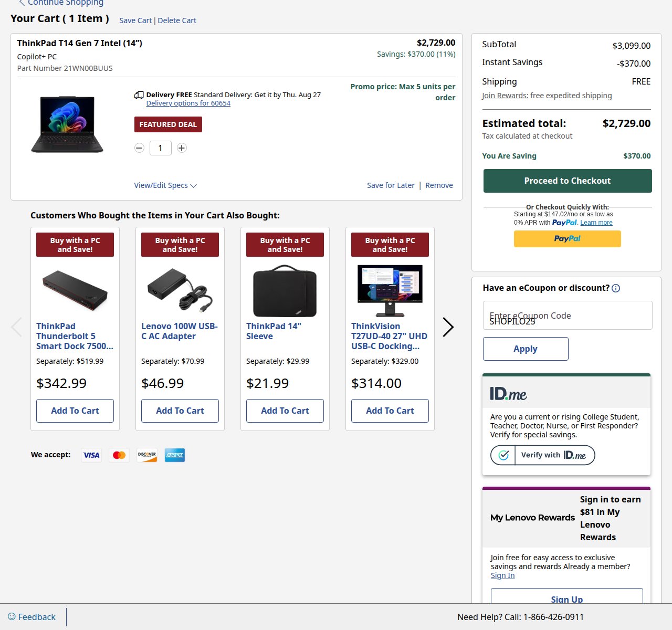
Task: Click the ID.me logo
Action: pyautogui.click(x=508, y=394)
